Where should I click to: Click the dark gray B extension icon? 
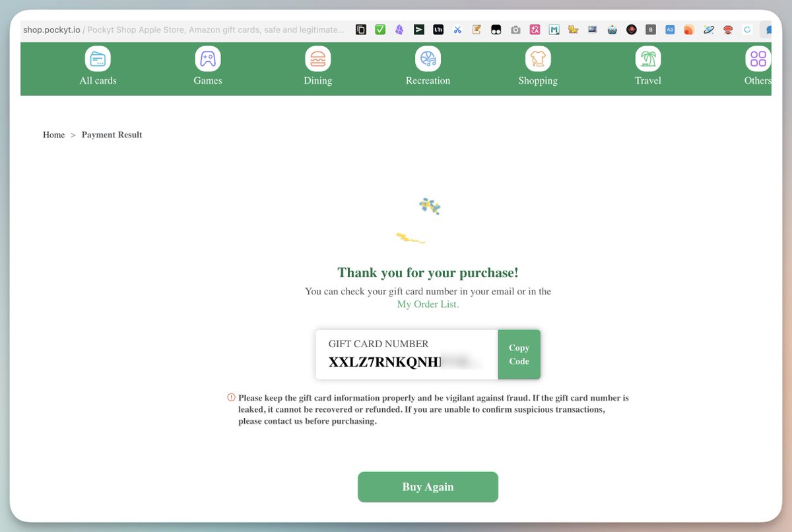(x=651, y=30)
